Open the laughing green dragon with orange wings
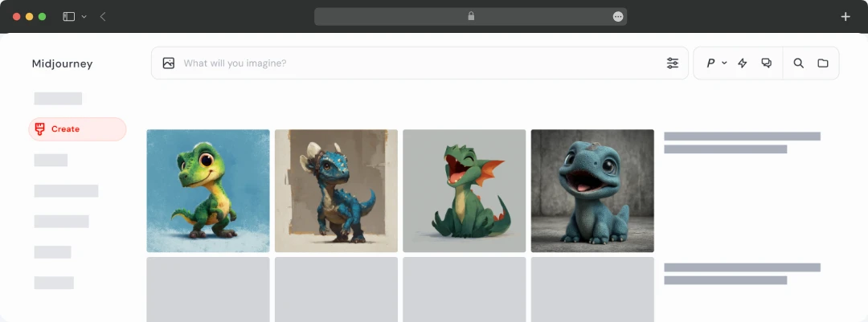868x322 pixels. [x=465, y=191]
